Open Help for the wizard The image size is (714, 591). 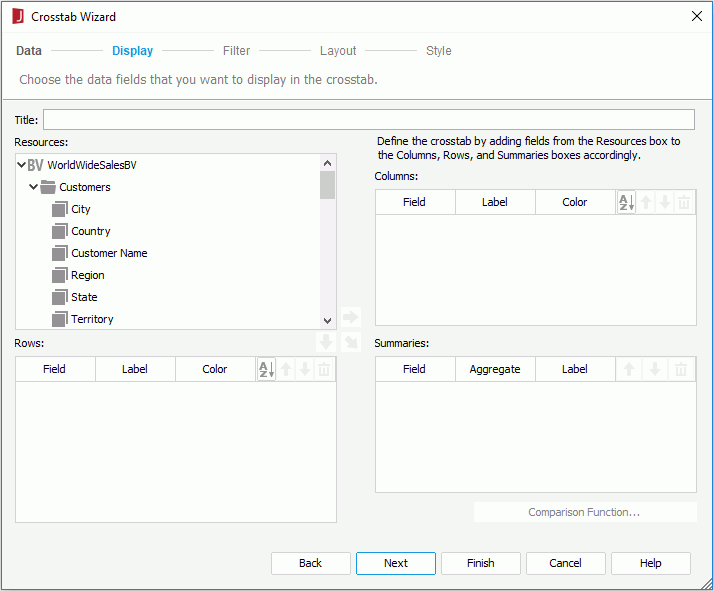tap(651, 563)
